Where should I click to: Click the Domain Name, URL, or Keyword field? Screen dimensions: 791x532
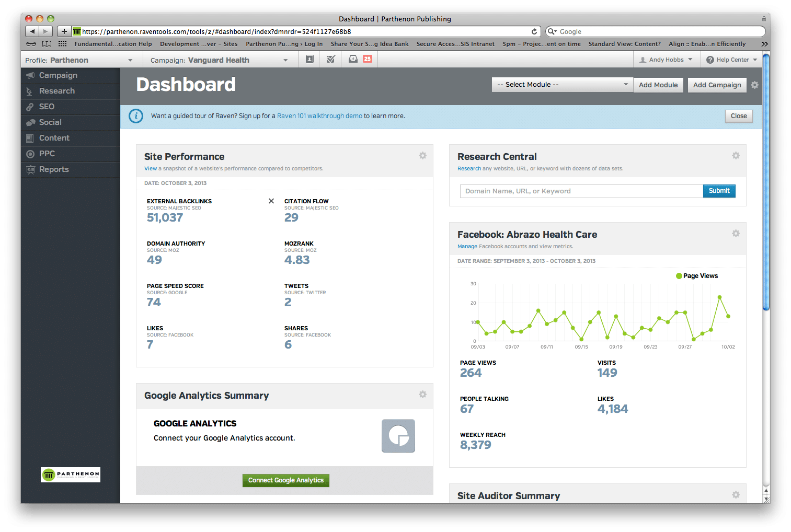[581, 191]
